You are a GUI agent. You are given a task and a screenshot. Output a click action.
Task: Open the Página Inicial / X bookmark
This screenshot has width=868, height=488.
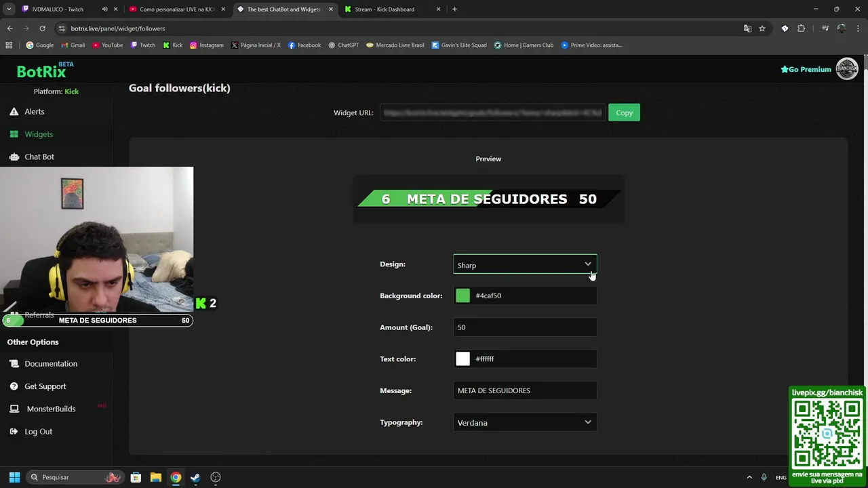(255, 45)
